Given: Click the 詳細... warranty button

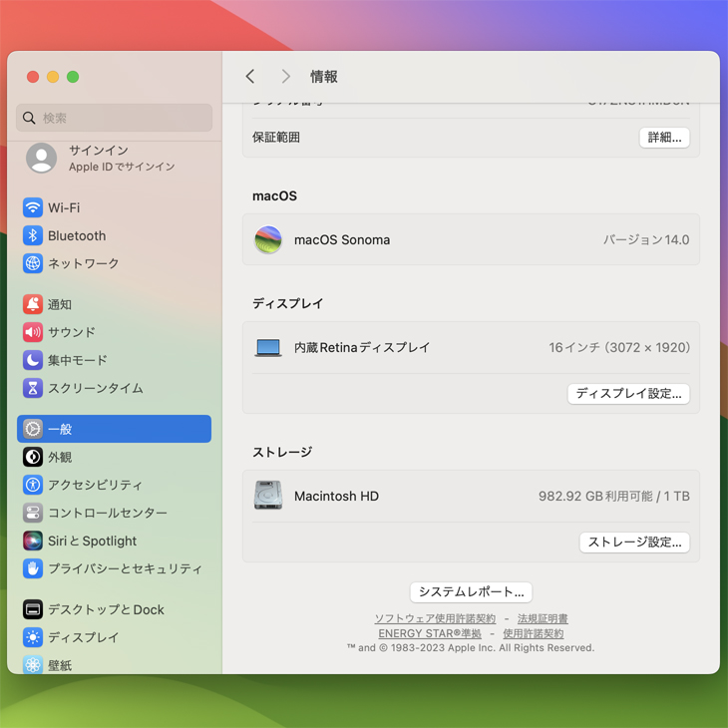Looking at the screenshot, I should (x=664, y=138).
